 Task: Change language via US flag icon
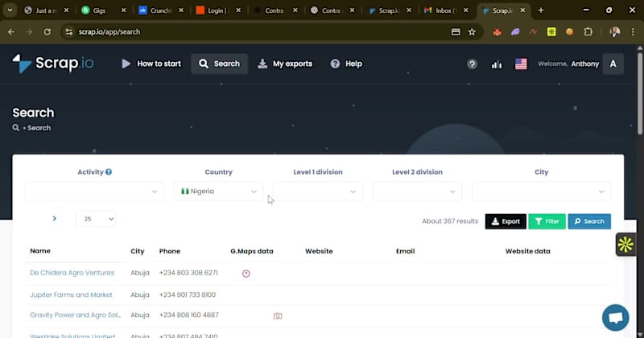tap(521, 64)
